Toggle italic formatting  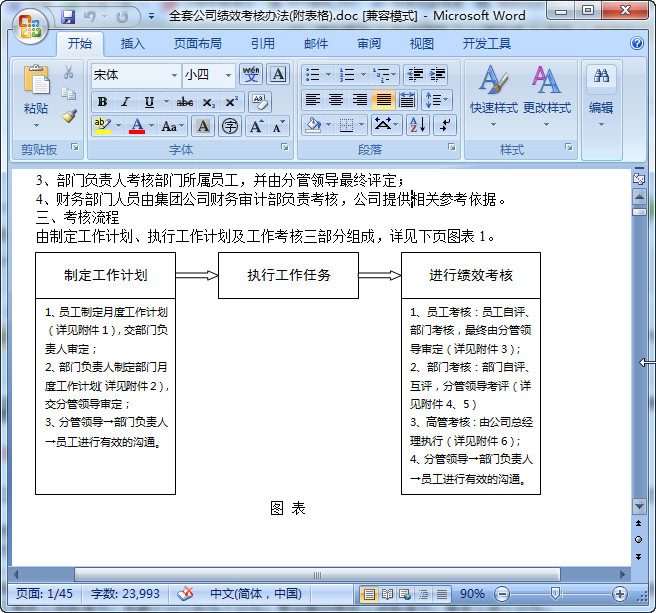pos(125,102)
